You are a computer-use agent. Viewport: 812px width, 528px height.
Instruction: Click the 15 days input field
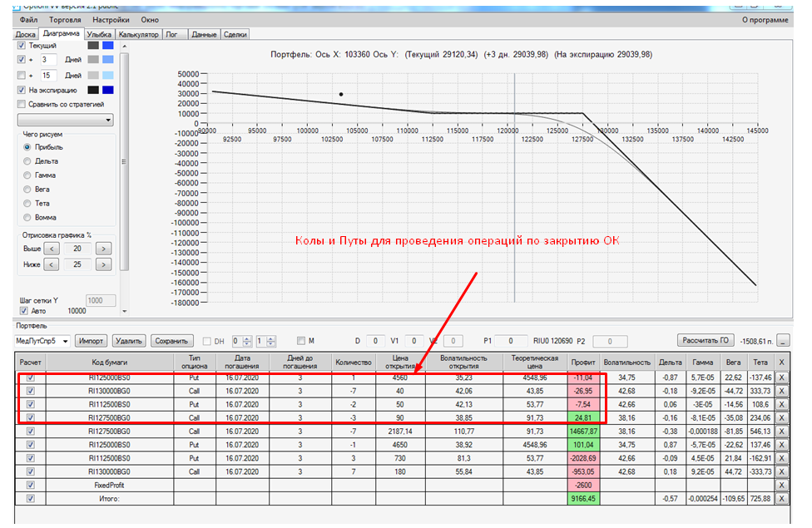coord(47,75)
